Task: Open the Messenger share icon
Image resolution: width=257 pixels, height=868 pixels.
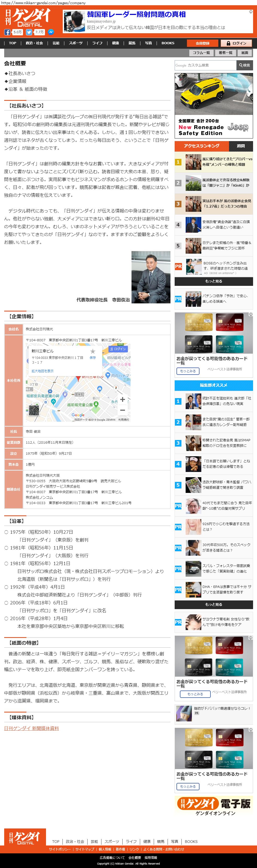Action: 51,32
